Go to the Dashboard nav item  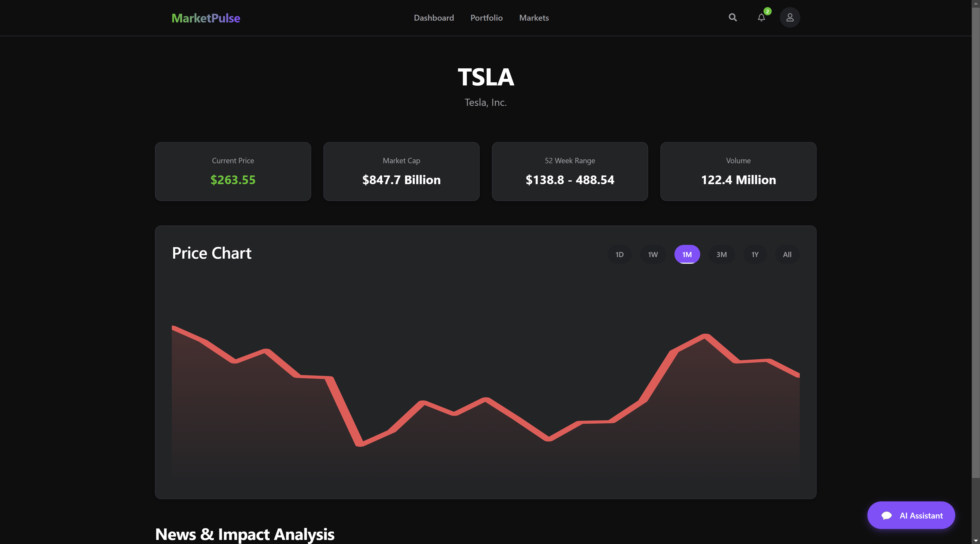click(x=434, y=18)
